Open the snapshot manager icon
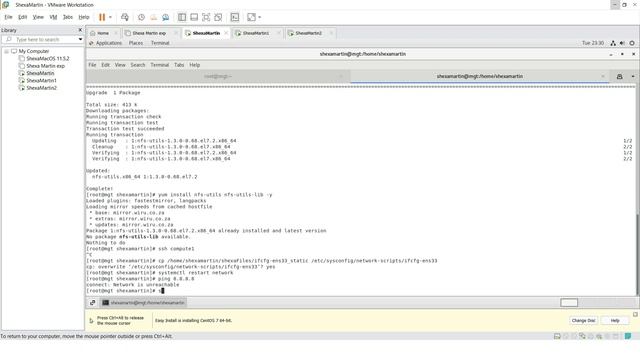The image size is (640, 360). pos(165,17)
